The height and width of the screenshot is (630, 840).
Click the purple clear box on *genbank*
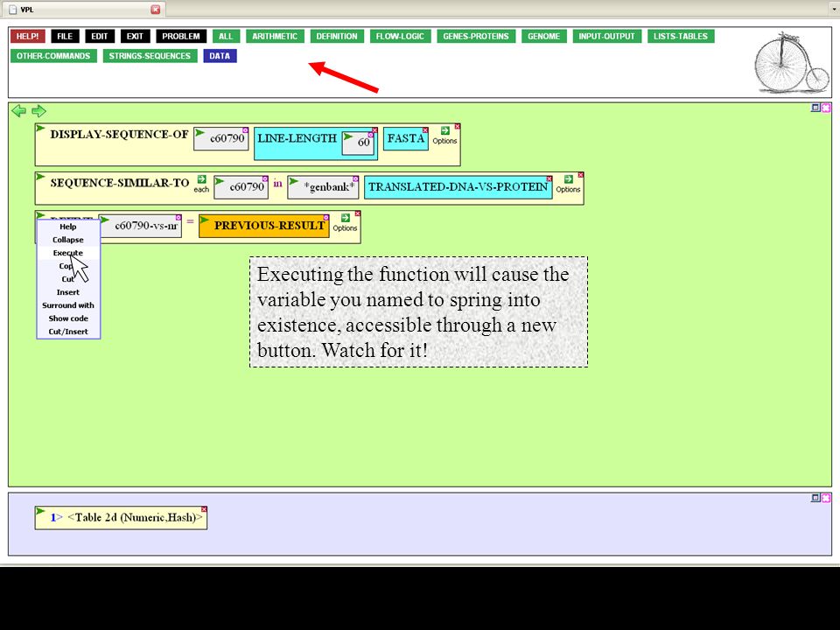tap(356, 178)
